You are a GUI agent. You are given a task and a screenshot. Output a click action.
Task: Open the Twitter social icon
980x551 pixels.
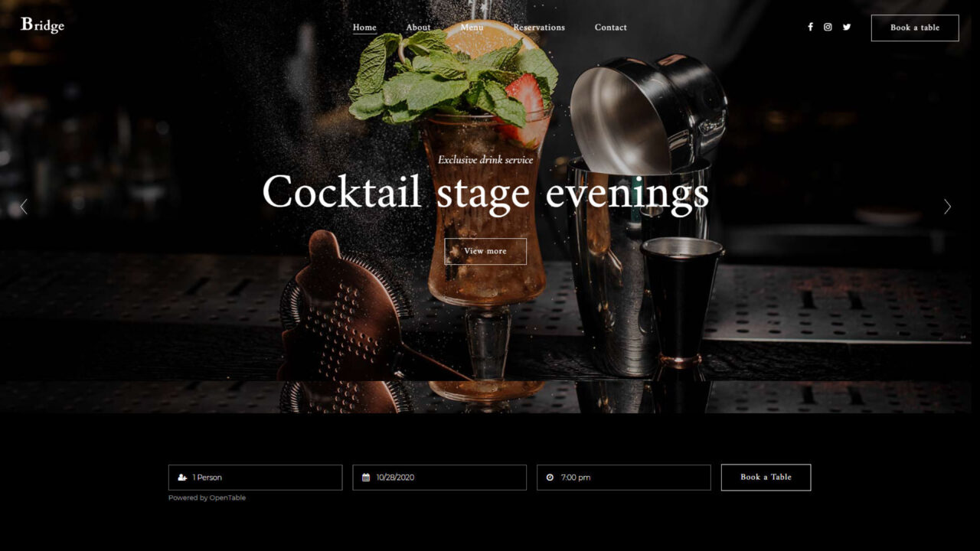coord(847,27)
